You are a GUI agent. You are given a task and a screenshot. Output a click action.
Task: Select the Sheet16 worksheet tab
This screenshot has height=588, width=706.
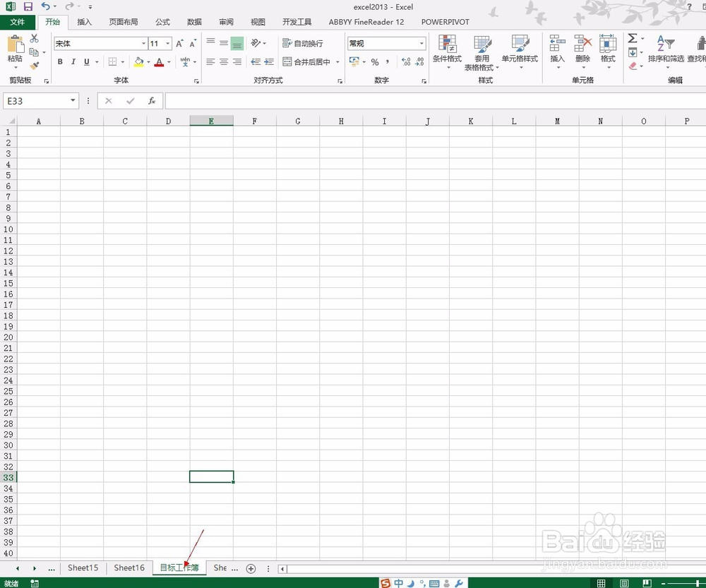click(129, 568)
